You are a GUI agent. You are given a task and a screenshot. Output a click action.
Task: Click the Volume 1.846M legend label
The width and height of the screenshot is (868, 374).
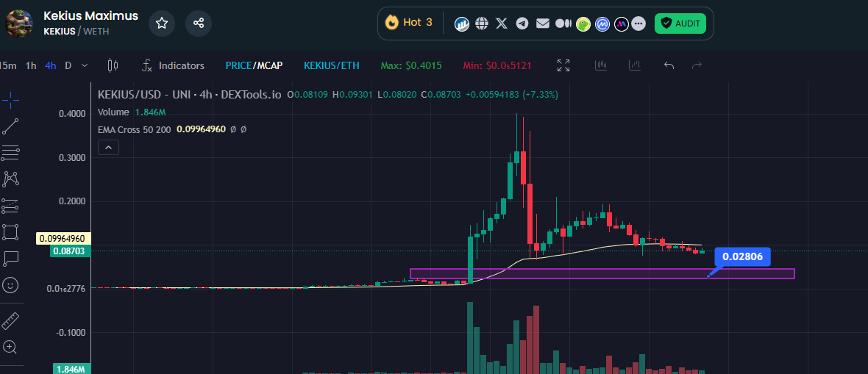tap(132, 112)
